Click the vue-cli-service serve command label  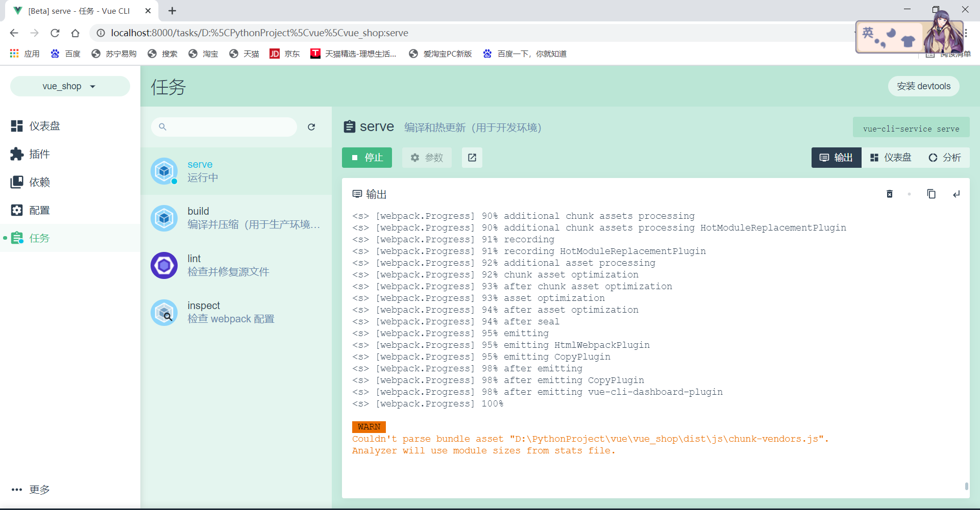click(x=911, y=129)
